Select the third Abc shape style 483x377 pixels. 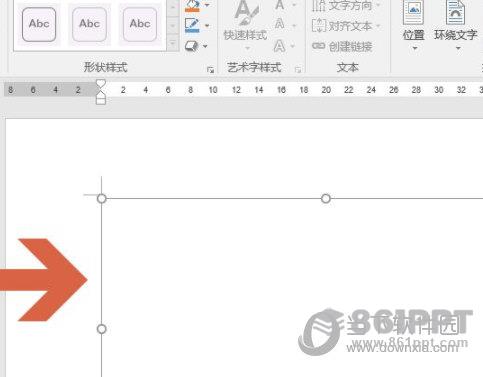pos(140,24)
